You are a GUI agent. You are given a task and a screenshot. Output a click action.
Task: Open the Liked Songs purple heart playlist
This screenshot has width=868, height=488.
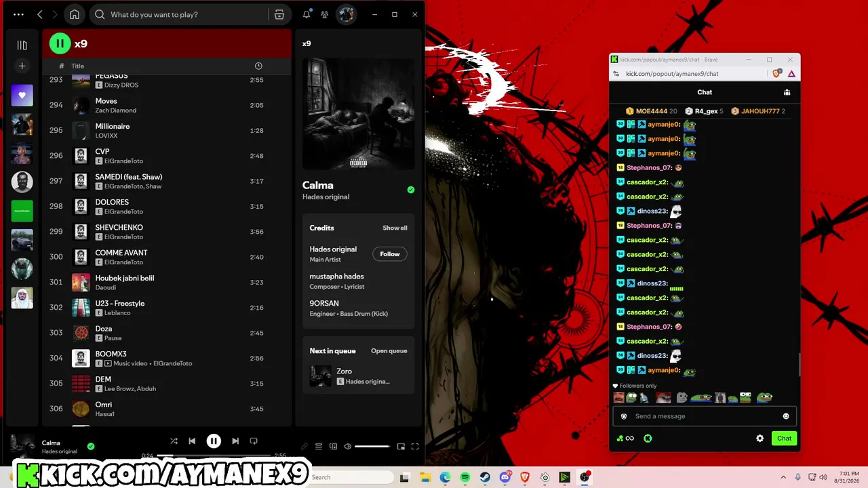coord(22,96)
